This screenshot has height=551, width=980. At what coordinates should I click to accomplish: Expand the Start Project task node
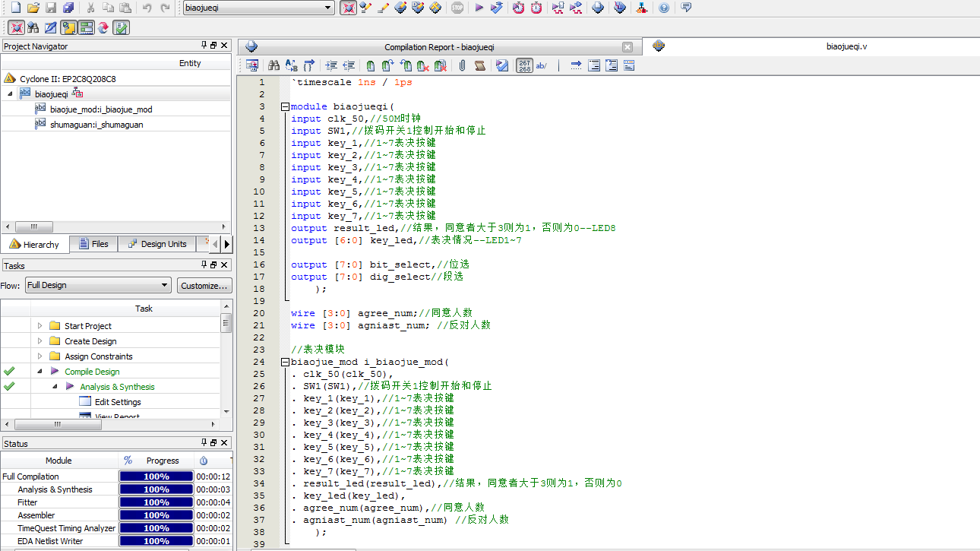[x=40, y=326]
